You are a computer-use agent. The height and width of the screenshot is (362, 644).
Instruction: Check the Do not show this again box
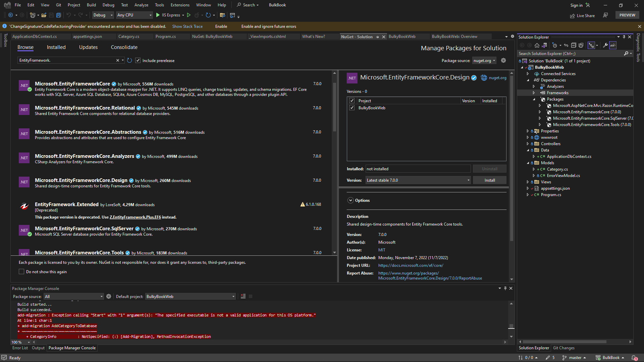21,272
